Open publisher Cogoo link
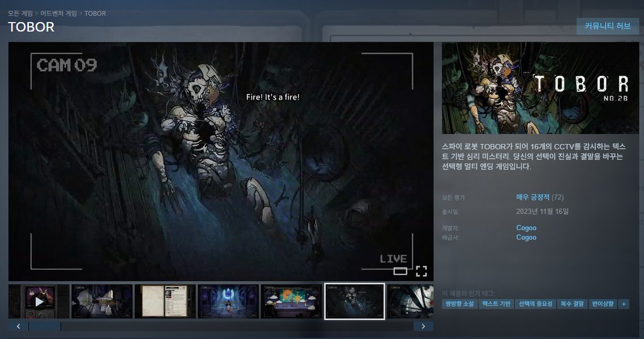Screen dimensions: 644x339 pos(526,237)
